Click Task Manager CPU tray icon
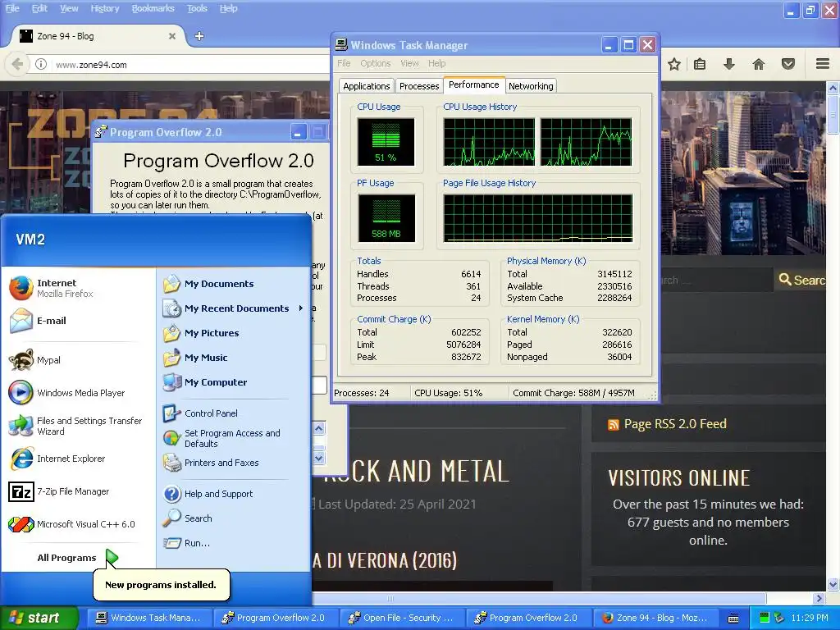 coord(765,618)
